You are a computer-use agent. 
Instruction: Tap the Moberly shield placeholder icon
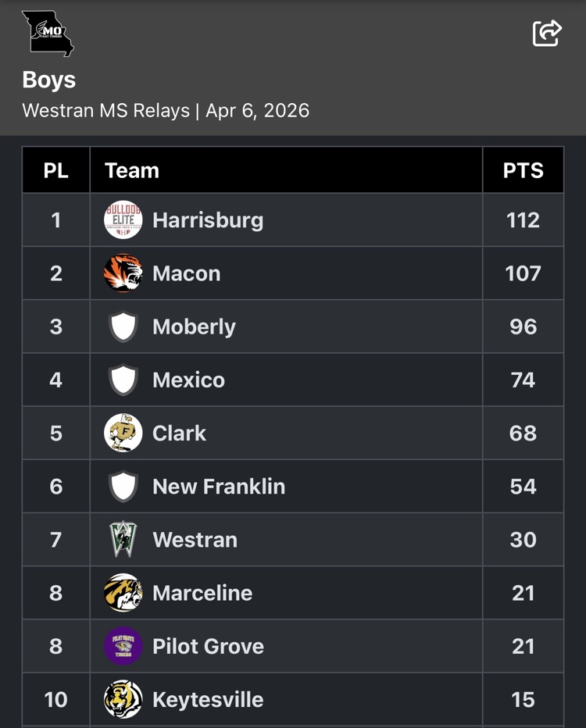(123, 327)
